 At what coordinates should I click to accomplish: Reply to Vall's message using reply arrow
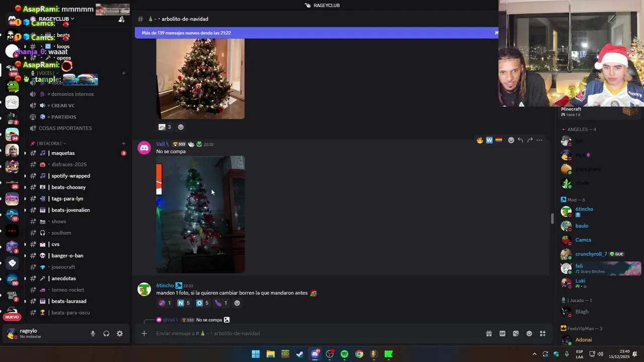click(520, 140)
